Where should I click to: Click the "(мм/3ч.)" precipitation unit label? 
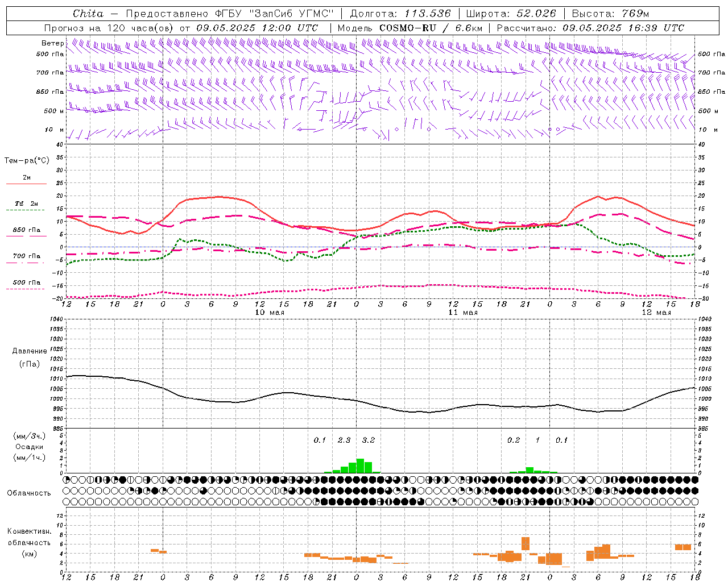tap(30, 436)
